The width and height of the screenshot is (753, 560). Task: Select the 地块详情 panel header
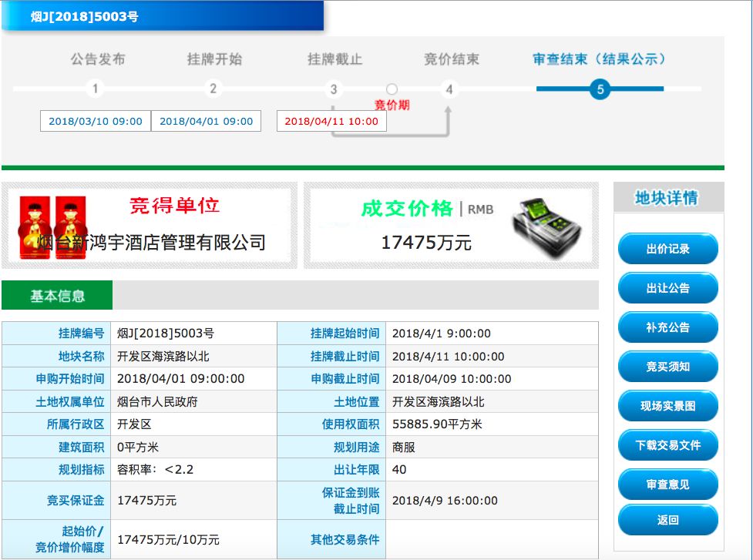point(667,198)
